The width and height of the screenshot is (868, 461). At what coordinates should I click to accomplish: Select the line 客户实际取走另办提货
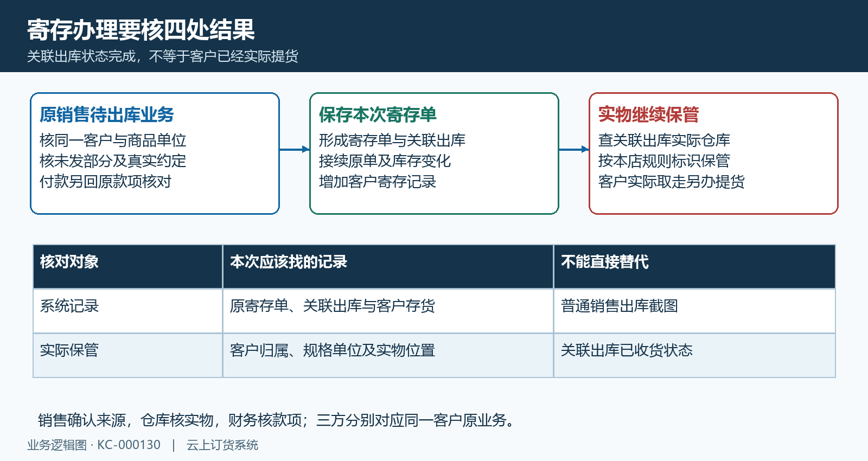coord(672,182)
